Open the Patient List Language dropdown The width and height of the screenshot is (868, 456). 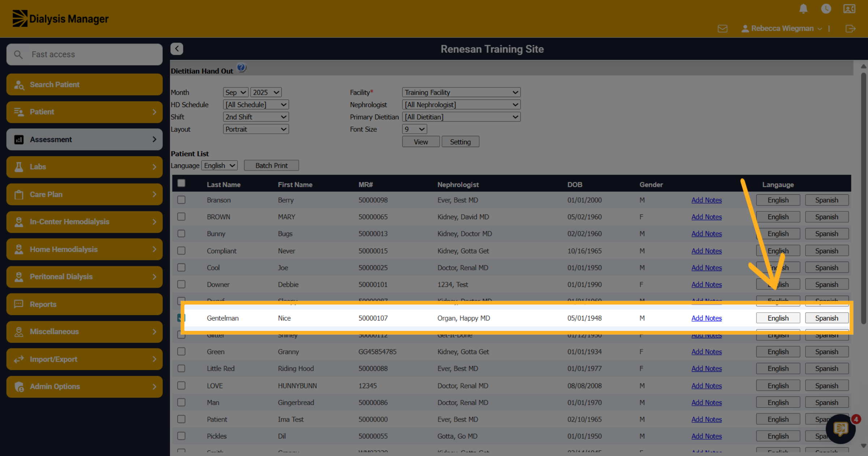coord(220,165)
